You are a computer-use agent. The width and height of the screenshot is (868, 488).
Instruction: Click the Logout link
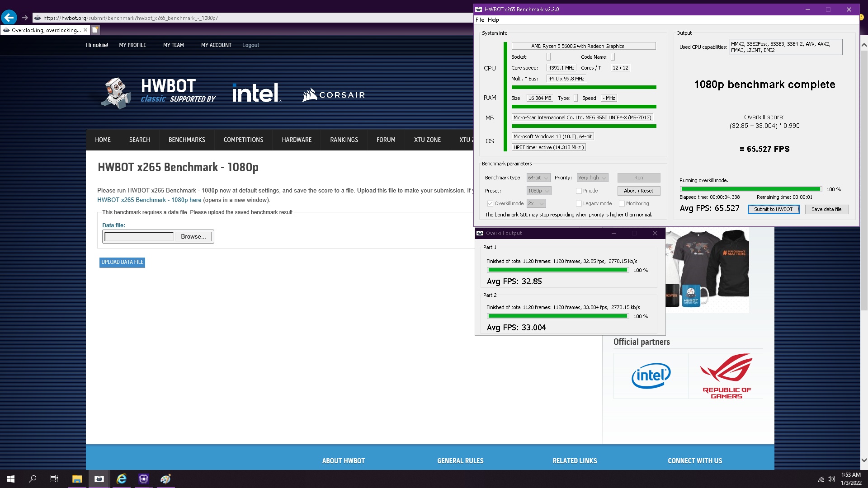coord(250,45)
